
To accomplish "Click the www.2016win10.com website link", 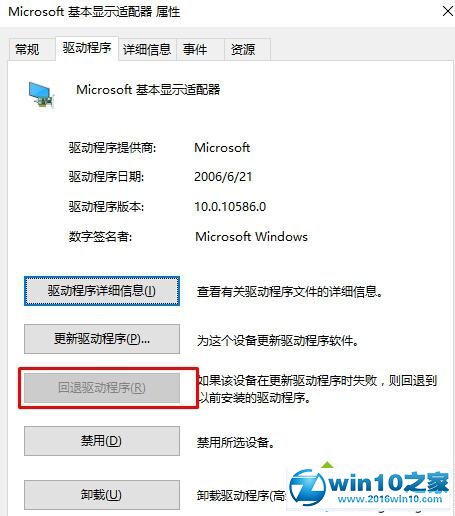I will tap(390, 499).
